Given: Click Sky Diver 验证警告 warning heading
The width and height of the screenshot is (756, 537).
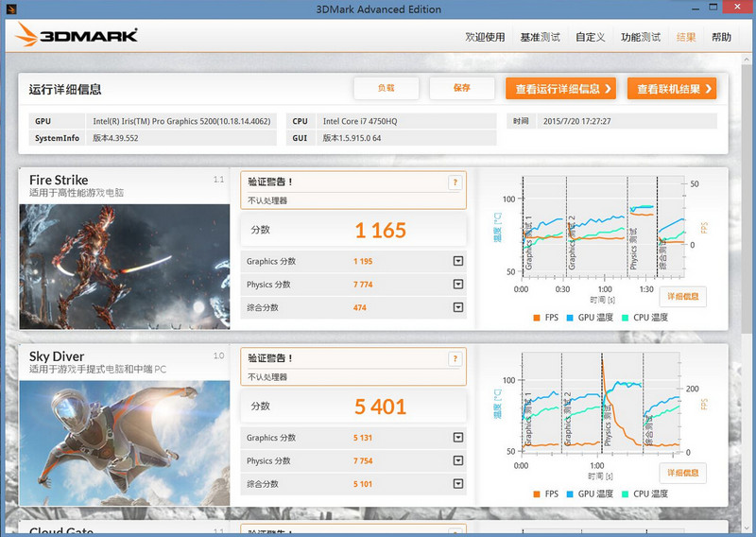Looking at the screenshot, I should (x=270, y=358).
